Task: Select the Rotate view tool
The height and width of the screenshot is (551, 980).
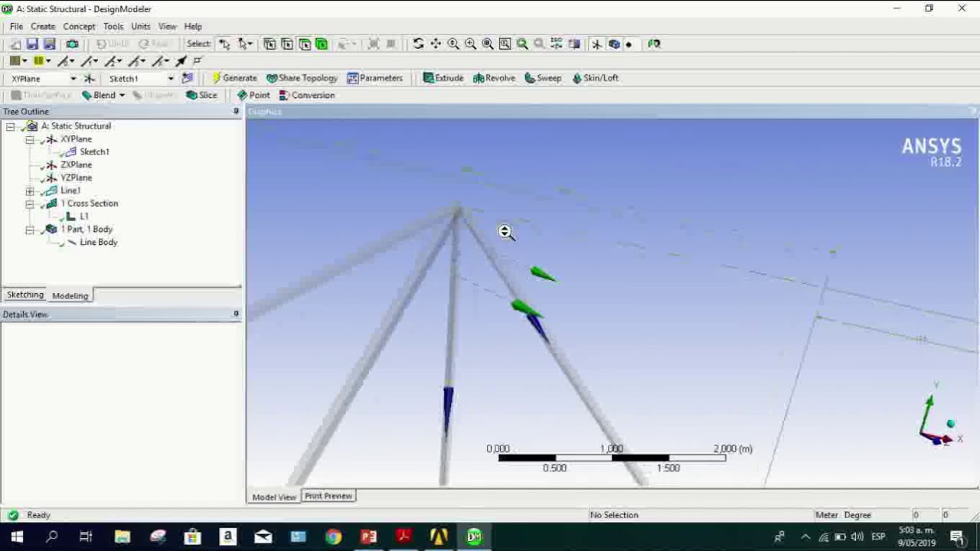Action: pos(418,44)
